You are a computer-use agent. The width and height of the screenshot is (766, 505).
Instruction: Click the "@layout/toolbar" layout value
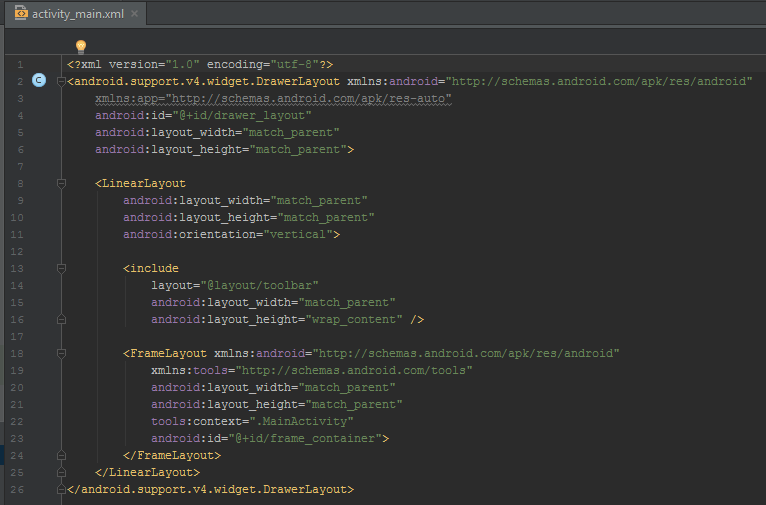tap(259, 285)
